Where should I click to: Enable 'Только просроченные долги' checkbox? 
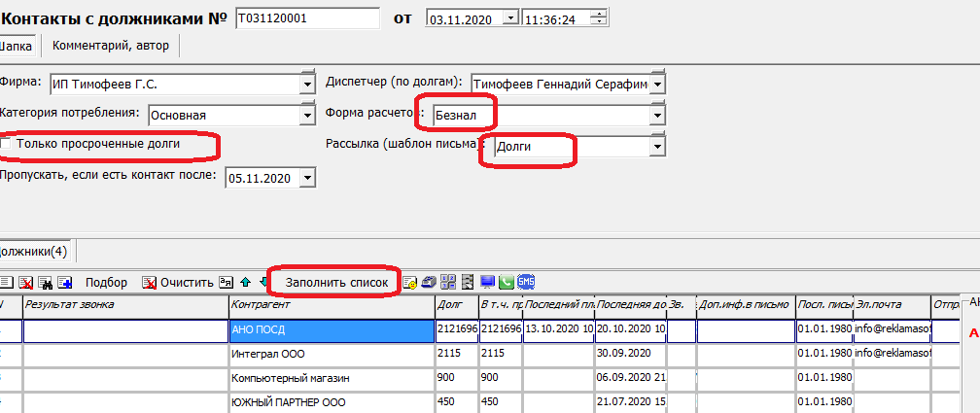click(x=8, y=144)
